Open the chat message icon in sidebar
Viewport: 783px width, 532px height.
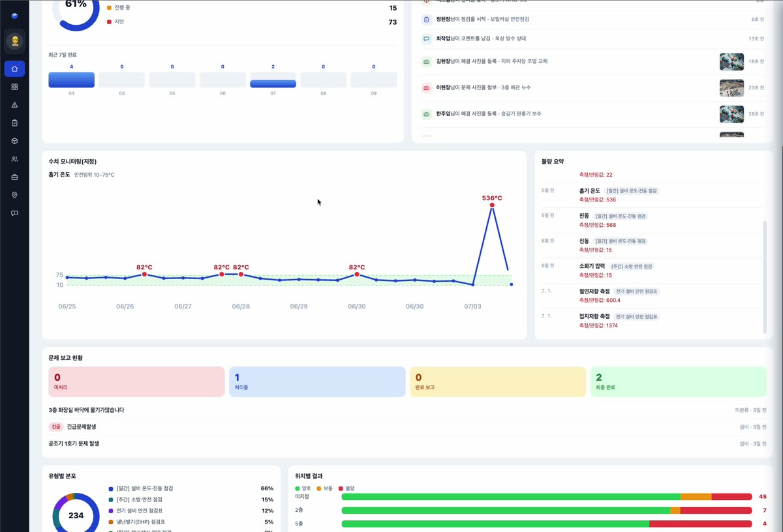(14, 213)
